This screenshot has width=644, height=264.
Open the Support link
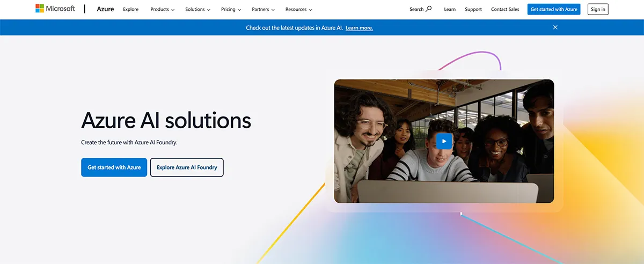click(x=473, y=9)
